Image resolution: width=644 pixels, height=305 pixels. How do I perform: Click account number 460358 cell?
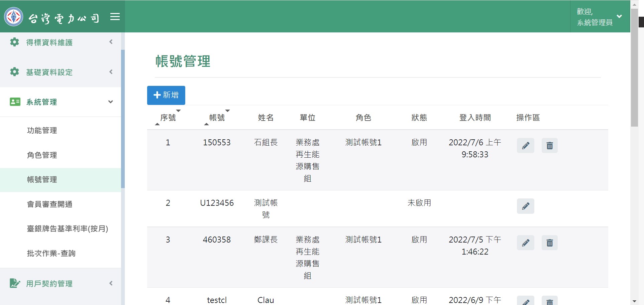coord(217,240)
